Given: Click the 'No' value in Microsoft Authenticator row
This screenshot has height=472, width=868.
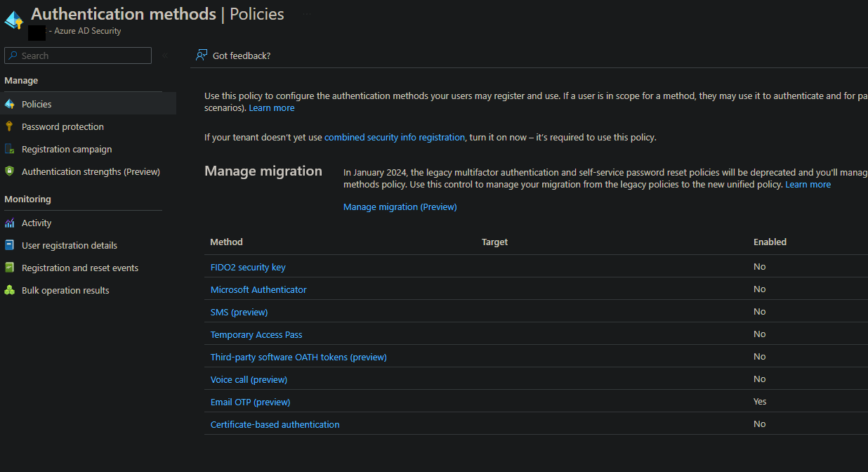Looking at the screenshot, I should click(x=759, y=289).
